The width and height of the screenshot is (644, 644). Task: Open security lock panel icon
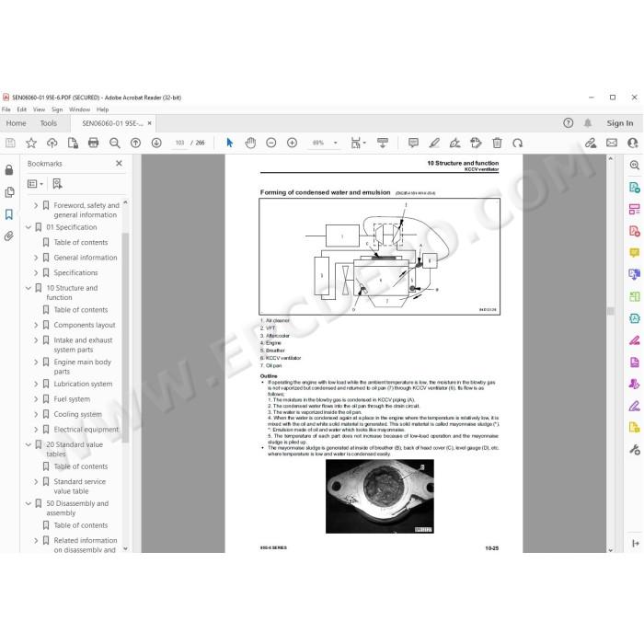click(x=9, y=169)
